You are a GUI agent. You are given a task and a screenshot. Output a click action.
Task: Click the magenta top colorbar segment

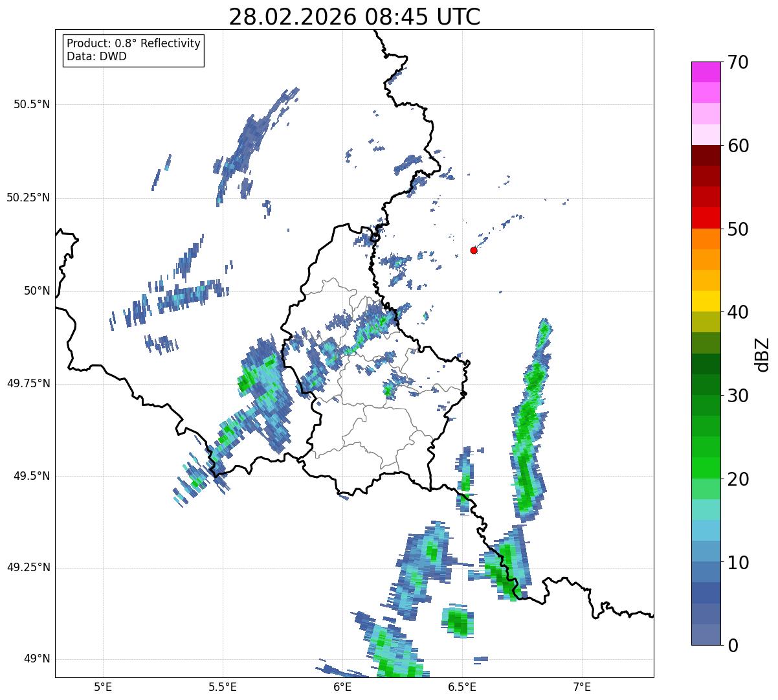coord(706,72)
